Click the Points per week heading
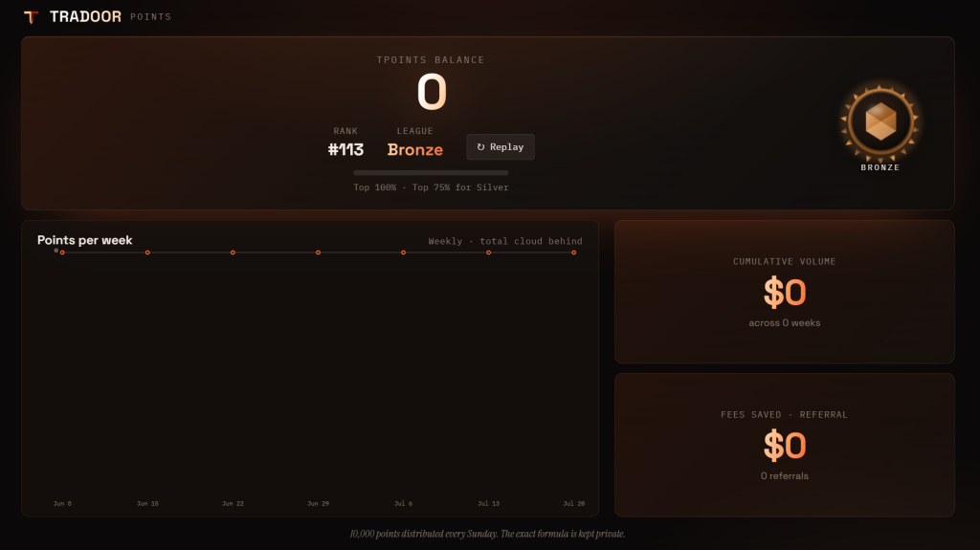The image size is (980, 550). (84, 241)
